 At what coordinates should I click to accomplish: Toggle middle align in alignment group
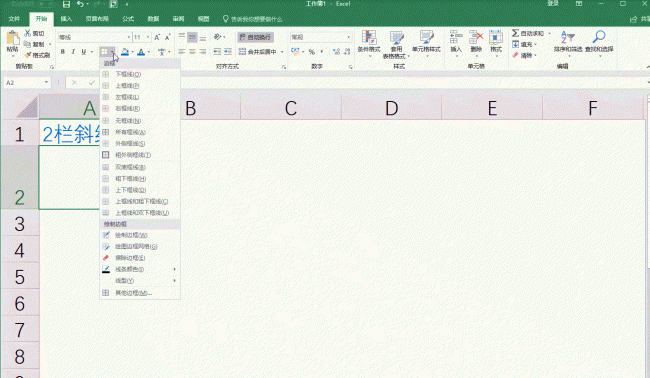[192, 38]
